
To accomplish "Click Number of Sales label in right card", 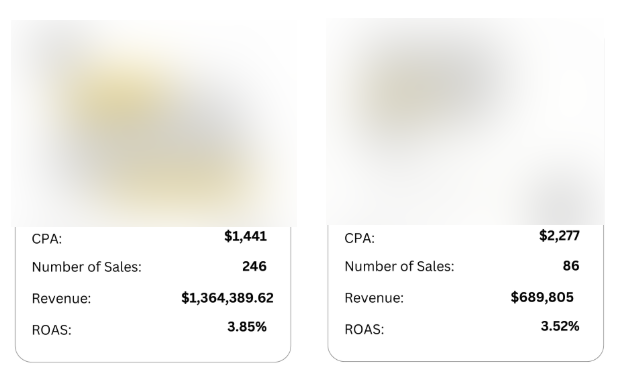I will (399, 266).
